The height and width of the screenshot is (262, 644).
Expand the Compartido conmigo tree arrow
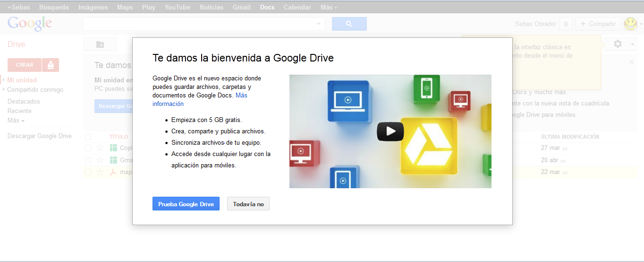(3, 89)
